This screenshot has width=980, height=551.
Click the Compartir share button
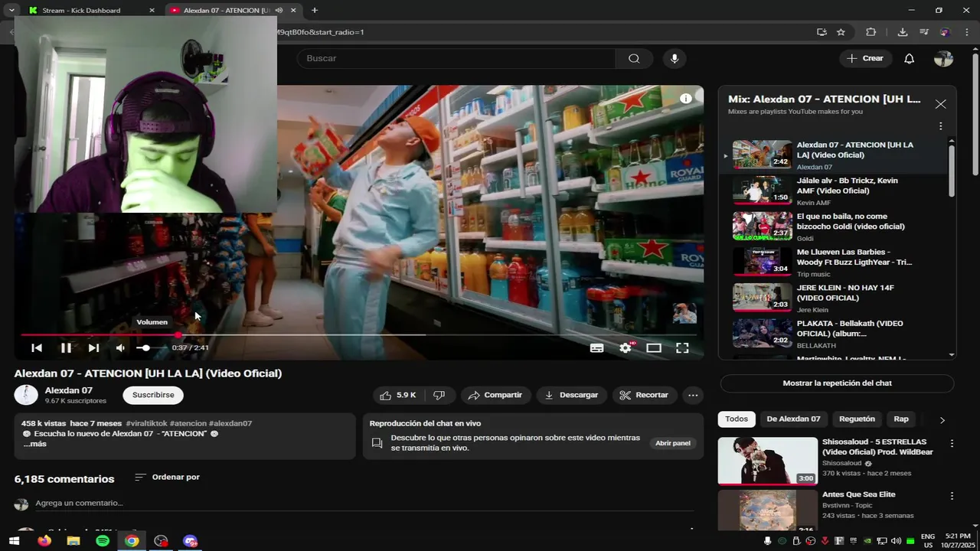495,395
